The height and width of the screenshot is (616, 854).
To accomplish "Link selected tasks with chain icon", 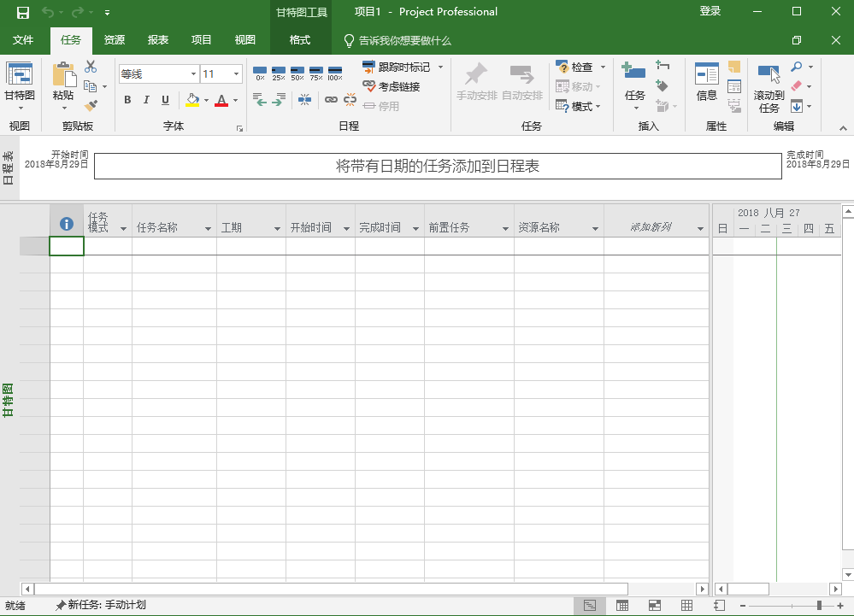I will pyautogui.click(x=331, y=99).
